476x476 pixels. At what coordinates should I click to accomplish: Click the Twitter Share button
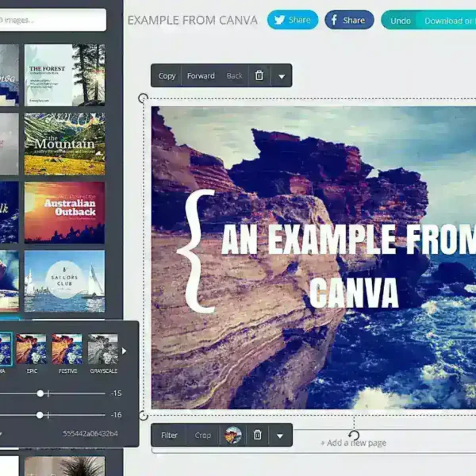[x=293, y=20]
